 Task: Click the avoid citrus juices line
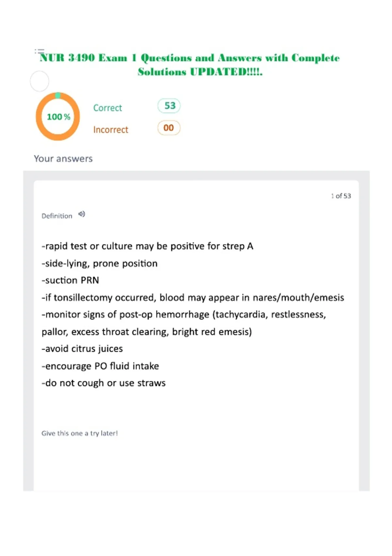pos(82,349)
